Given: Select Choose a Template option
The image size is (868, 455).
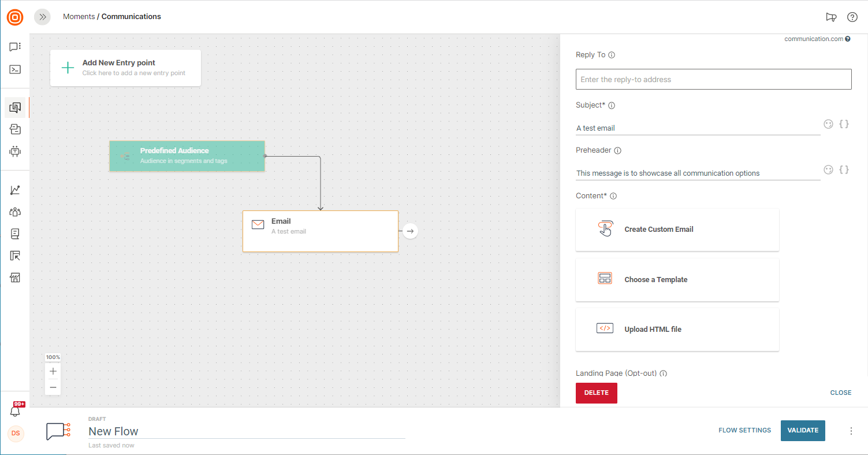Looking at the screenshot, I should 677,280.
